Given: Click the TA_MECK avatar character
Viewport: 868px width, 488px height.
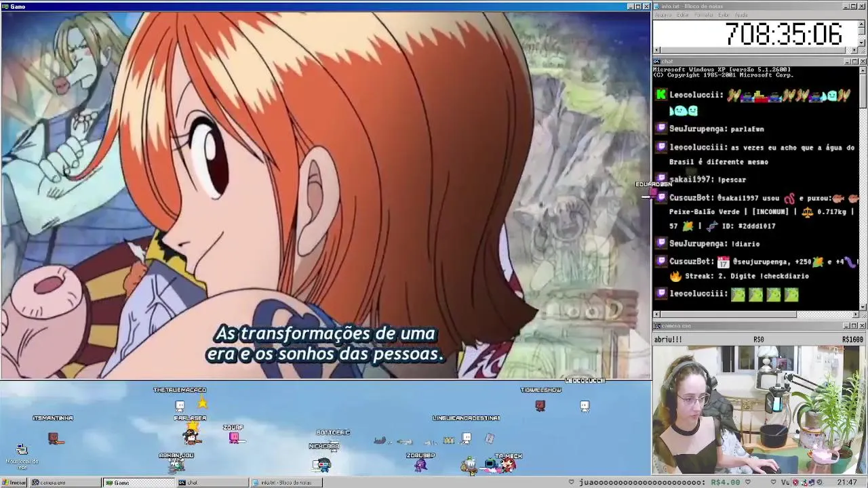Looking at the screenshot, I should (508, 466).
